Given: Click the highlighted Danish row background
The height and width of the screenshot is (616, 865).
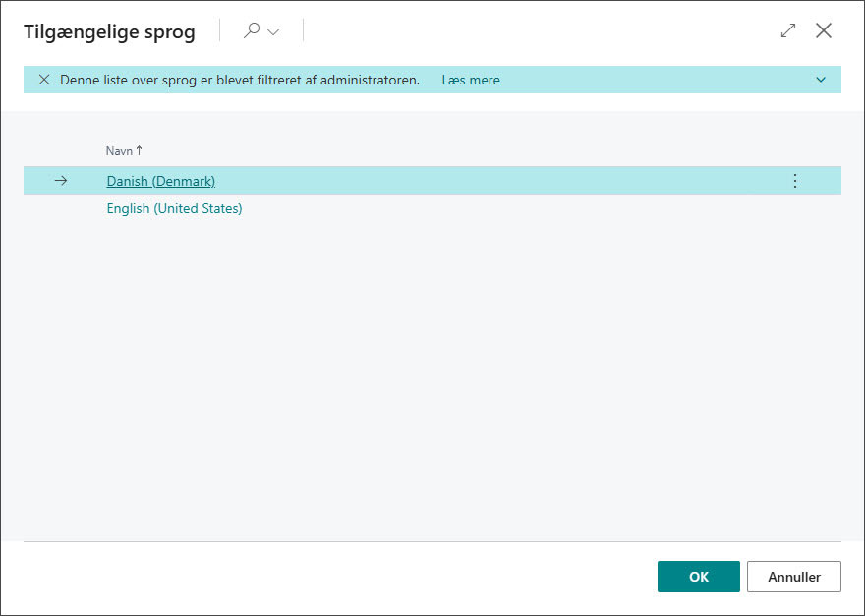Looking at the screenshot, I should 496,181.
